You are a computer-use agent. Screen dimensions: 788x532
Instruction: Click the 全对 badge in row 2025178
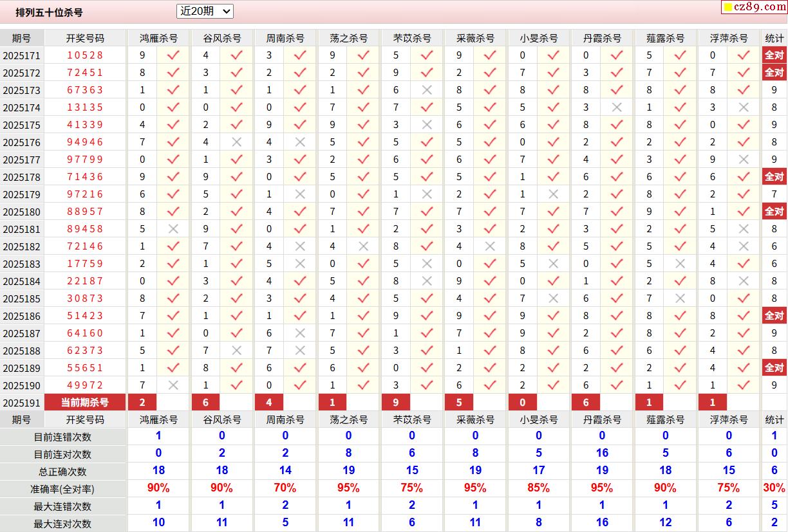(774, 177)
